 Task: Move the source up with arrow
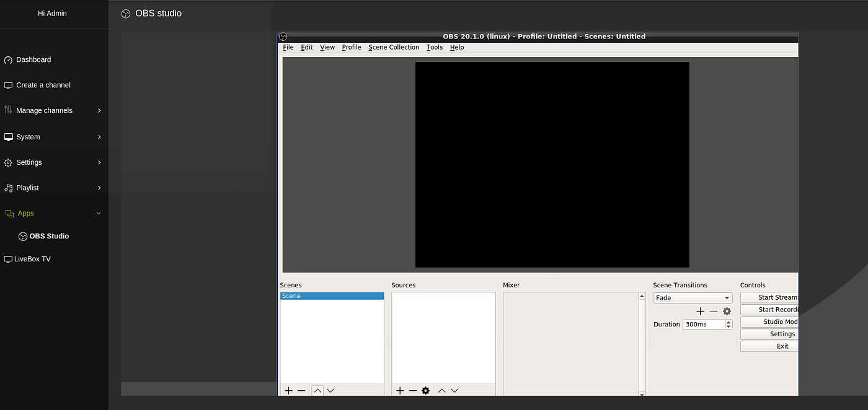(x=441, y=391)
